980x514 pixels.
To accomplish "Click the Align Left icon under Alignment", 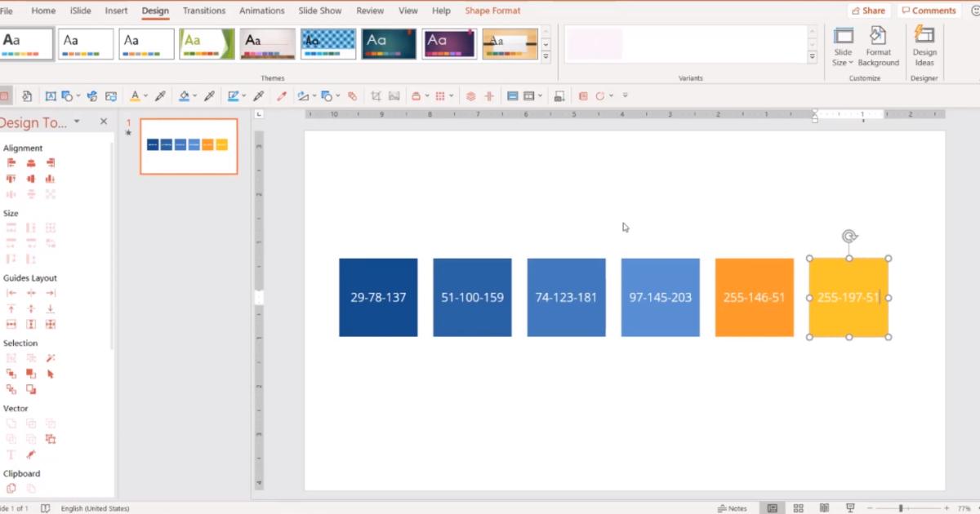I will point(11,162).
